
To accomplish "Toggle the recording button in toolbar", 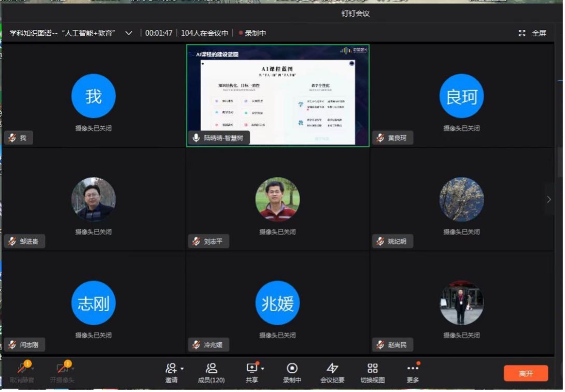I will coord(292,368).
